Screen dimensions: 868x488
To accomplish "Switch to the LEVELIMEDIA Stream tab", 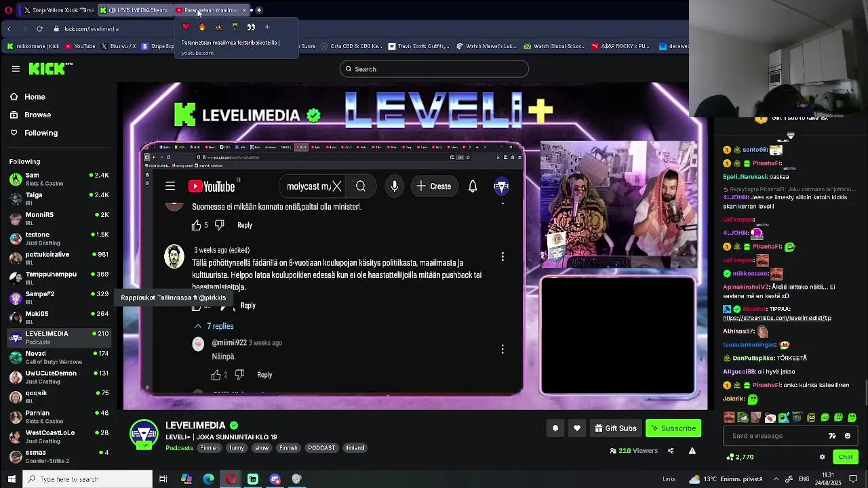I will (136, 10).
